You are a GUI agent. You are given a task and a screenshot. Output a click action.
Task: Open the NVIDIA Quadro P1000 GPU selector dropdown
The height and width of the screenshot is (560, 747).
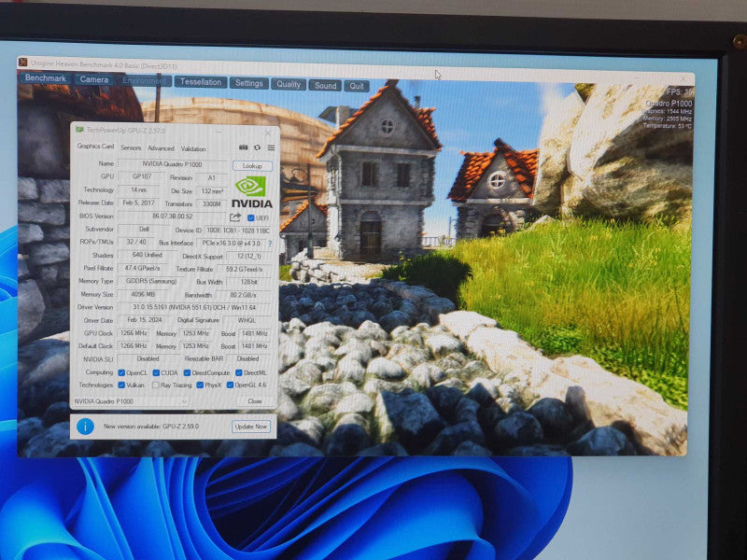[131, 401]
